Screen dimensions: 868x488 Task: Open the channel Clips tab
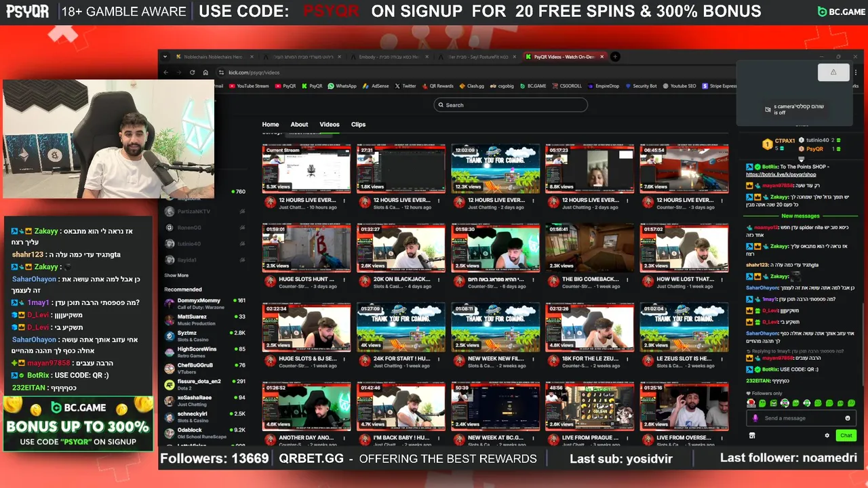tap(358, 125)
